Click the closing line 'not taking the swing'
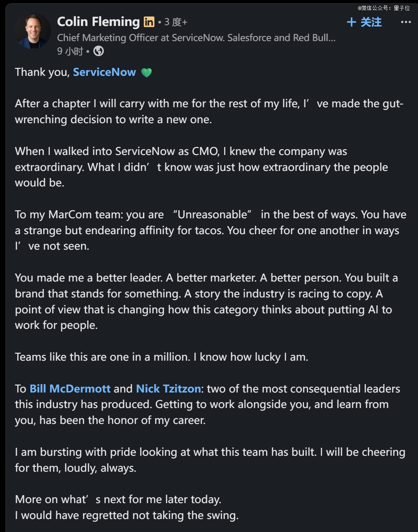The width and height of the screenshot is (418, 532). click(127, 515)
